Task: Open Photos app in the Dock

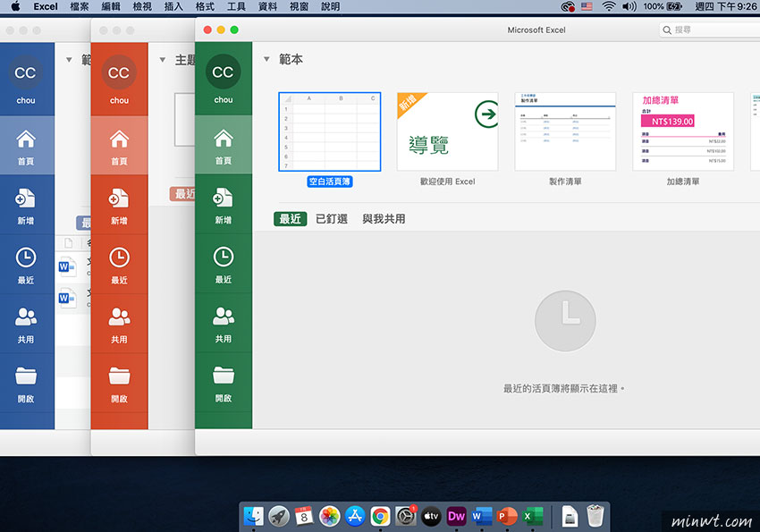Action: [x=330, y=516]
